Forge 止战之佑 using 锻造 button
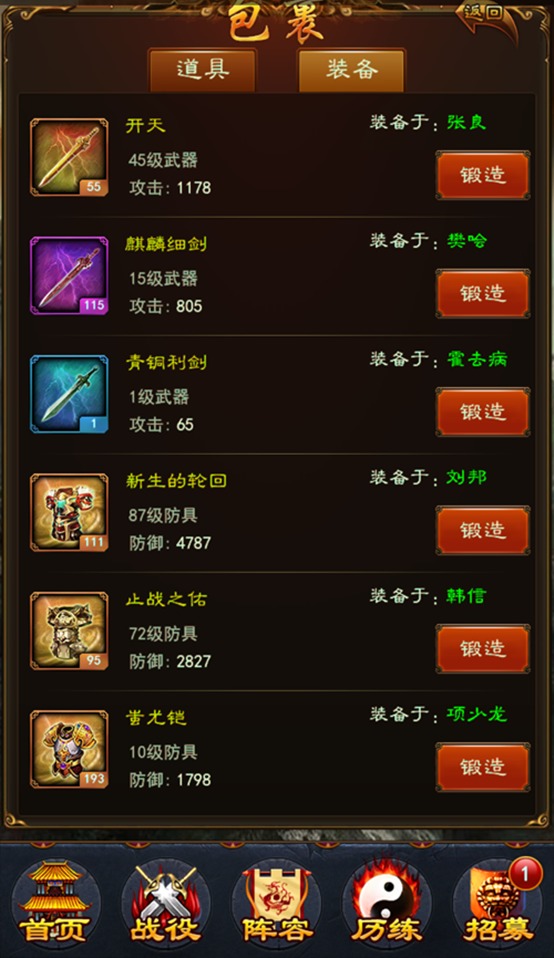The width and height of the screenshot is (554, 958). point(483,649)
